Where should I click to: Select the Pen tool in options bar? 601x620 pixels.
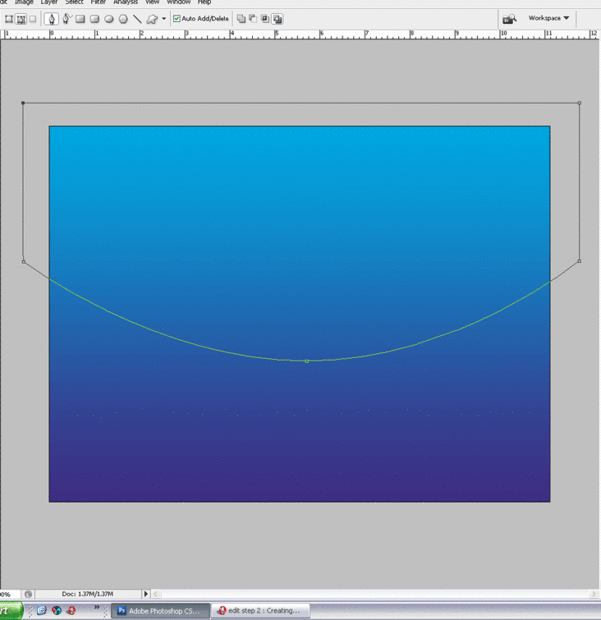pos(51,19)
